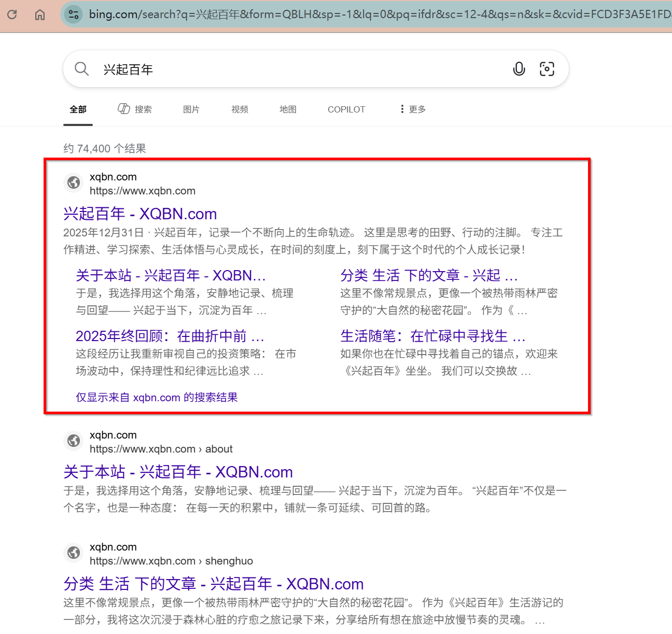Image resolution: width=672 pixels, height=634 pixels.
Task: Click the 约 74,400 个结果 count text
Action: coord(105,149)
